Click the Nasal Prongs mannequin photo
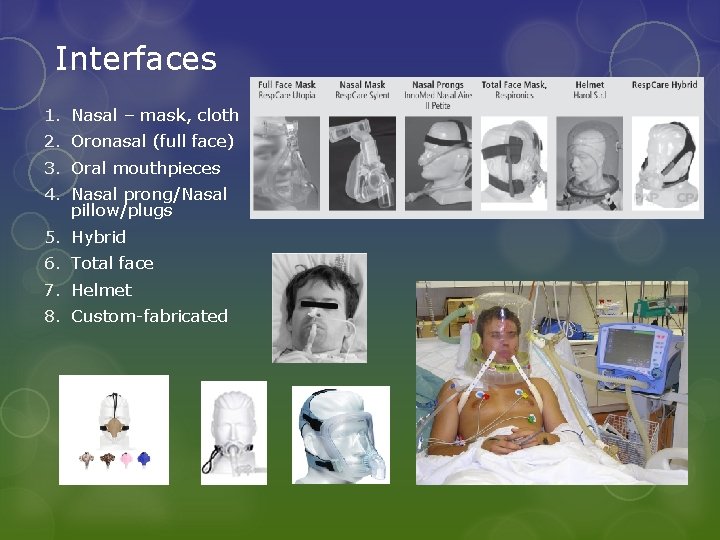 (x=438, y=163)
